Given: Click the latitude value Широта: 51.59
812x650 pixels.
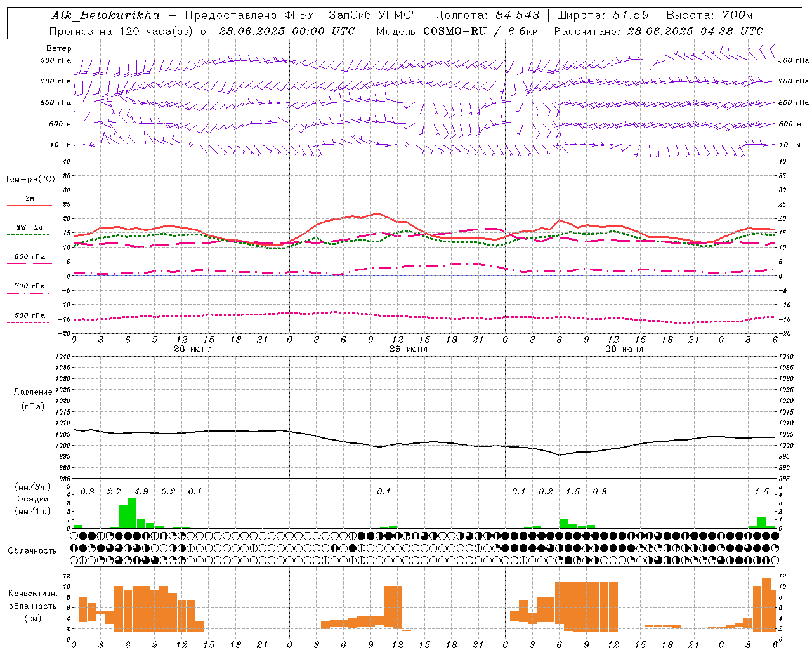Looking at the screenshot, I should [602, 15].
